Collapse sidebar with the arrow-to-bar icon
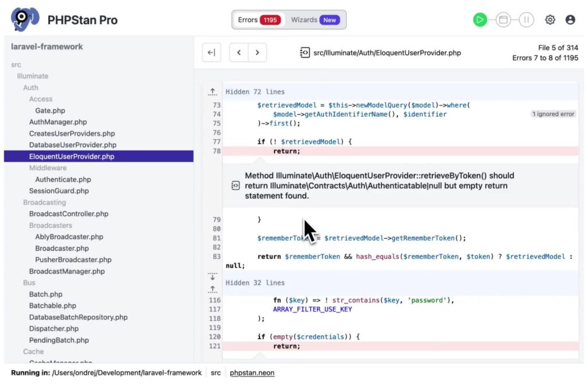The width and height of the screenshot is (588, 384). (x=211, y=52)
